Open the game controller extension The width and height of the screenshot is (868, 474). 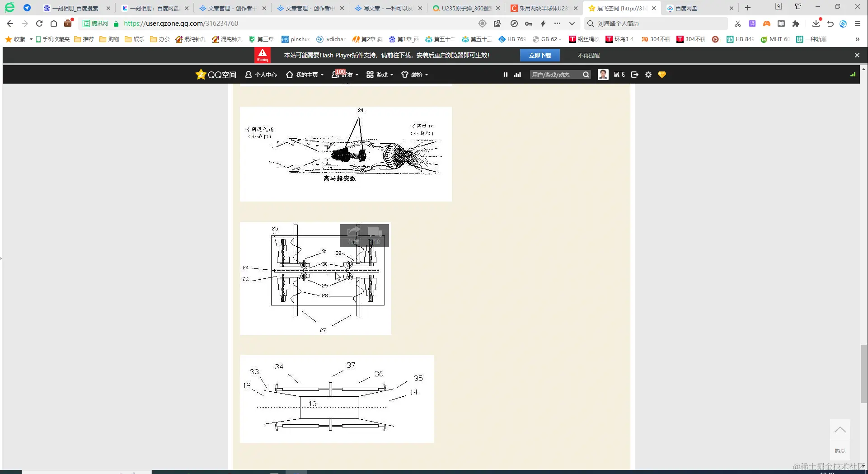[767, 23]
